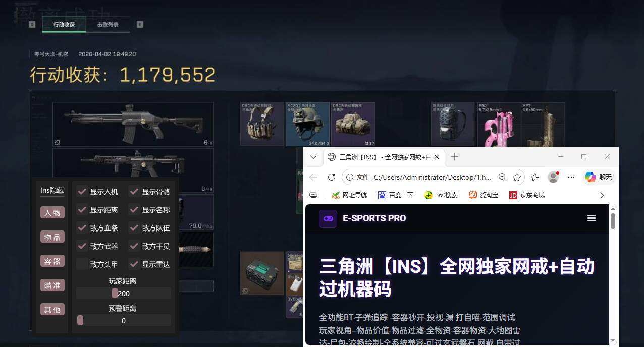This screenshot has width=644, height=347.
Task: Enable the 敌方头甲 checkbox
Action: pyautogui.click(x=82, y=264)
